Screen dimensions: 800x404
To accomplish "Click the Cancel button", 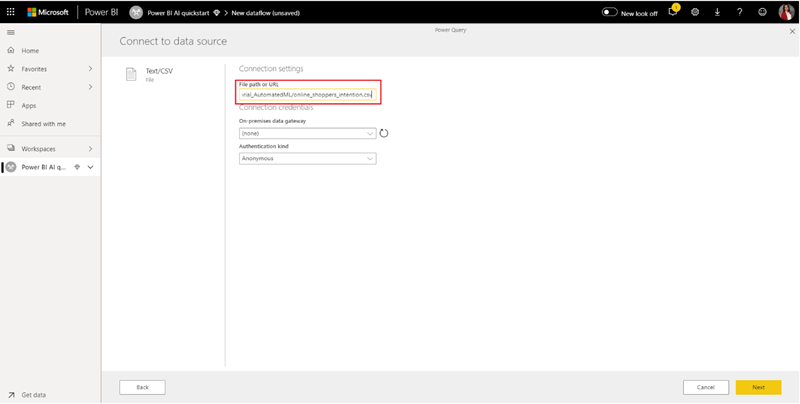I will (x=705, y=387).
